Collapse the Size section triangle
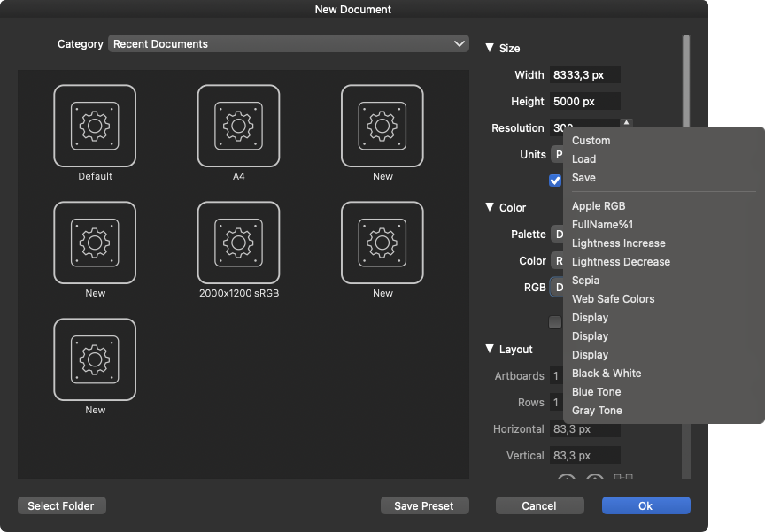765x532 pixels. [490, 48]
